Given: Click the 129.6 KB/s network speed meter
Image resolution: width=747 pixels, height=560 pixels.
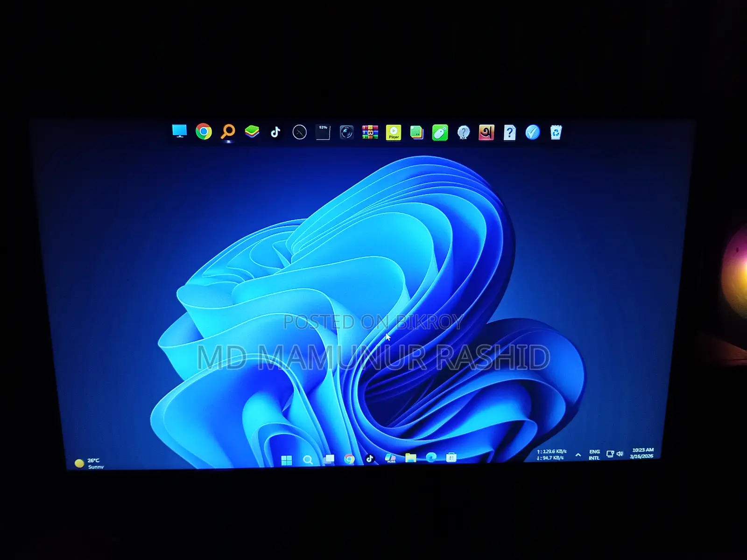Looking at the screenshot, I should 551,455.
